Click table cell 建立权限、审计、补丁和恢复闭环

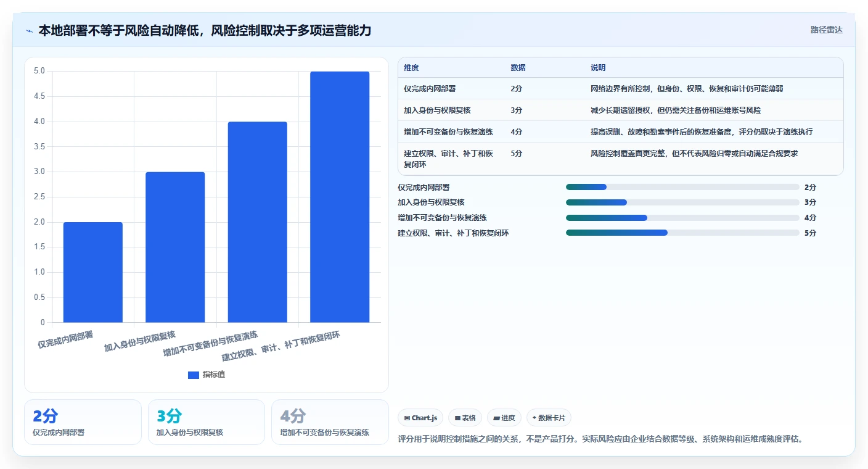[448, 159]
